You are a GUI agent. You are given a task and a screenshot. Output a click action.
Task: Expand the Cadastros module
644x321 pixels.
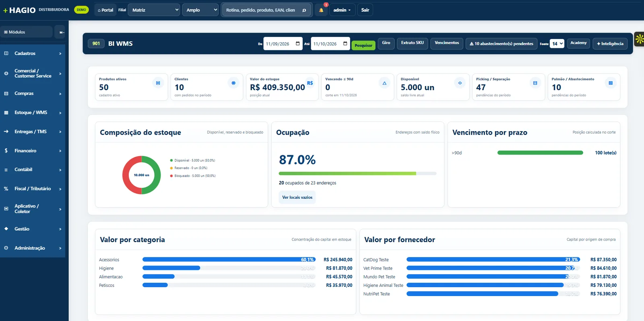(33, 53)
